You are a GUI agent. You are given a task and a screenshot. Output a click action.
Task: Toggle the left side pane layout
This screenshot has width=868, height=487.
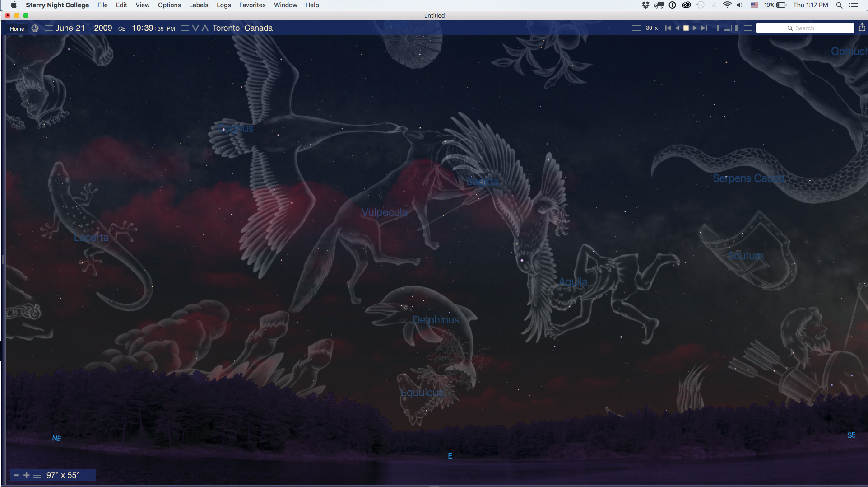(720, 28)
